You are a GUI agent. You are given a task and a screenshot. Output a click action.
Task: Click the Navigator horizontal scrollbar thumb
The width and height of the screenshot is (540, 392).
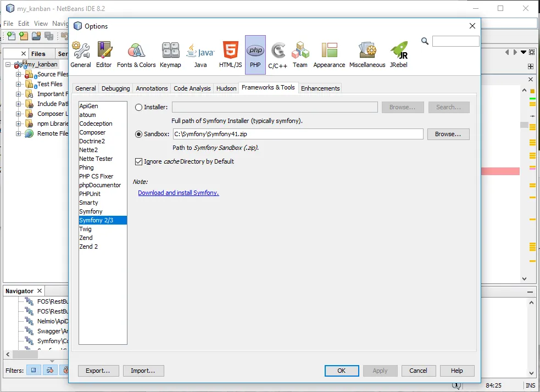click(25, 354)
